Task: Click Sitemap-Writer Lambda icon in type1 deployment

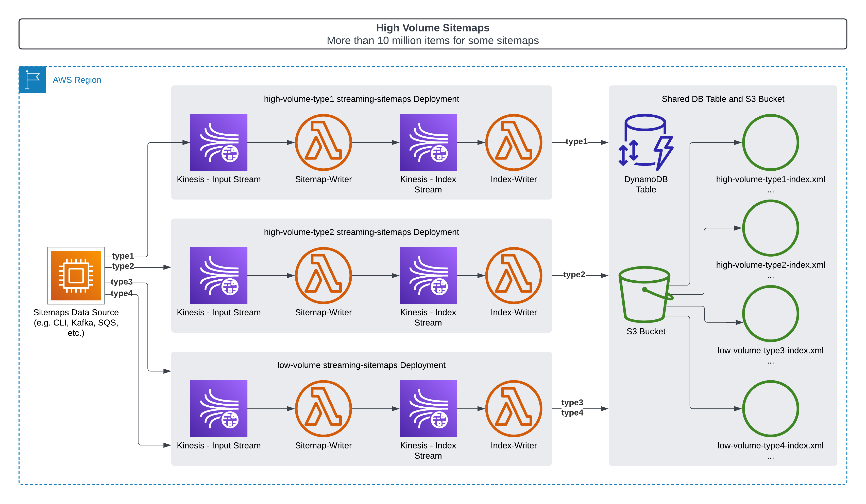Action: click(x=323, y=142)
